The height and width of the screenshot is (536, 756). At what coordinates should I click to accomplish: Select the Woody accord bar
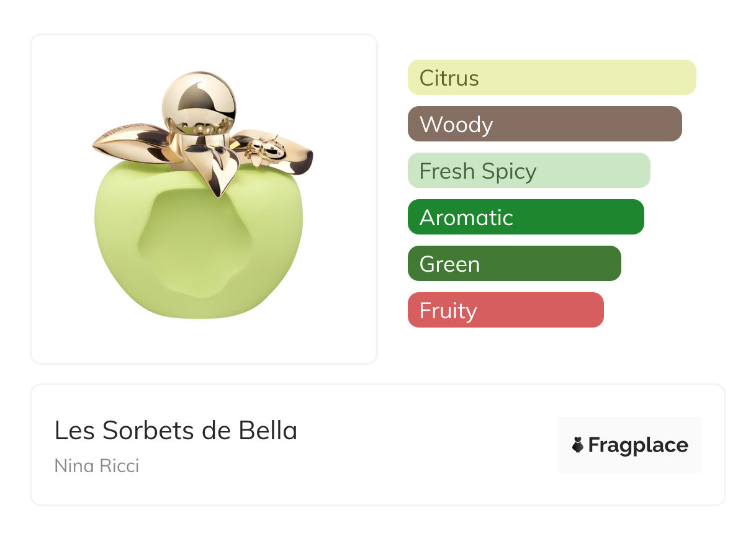tap(544, 124)
